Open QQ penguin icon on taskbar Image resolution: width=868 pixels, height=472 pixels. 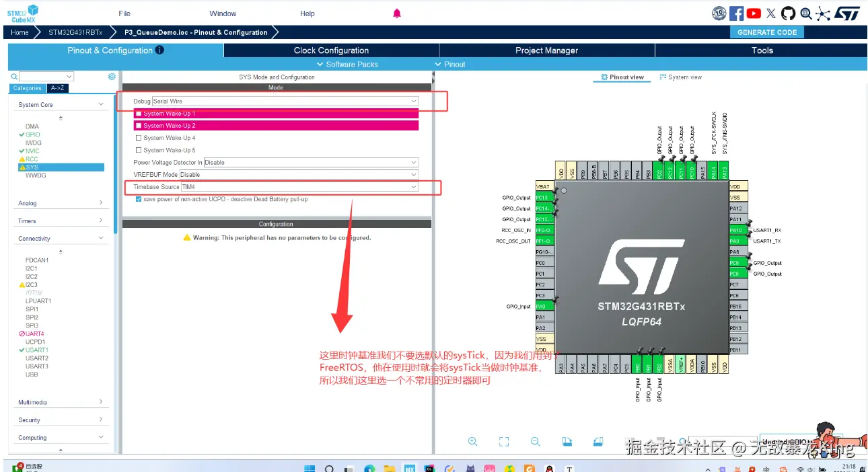(x=550, y=468)
